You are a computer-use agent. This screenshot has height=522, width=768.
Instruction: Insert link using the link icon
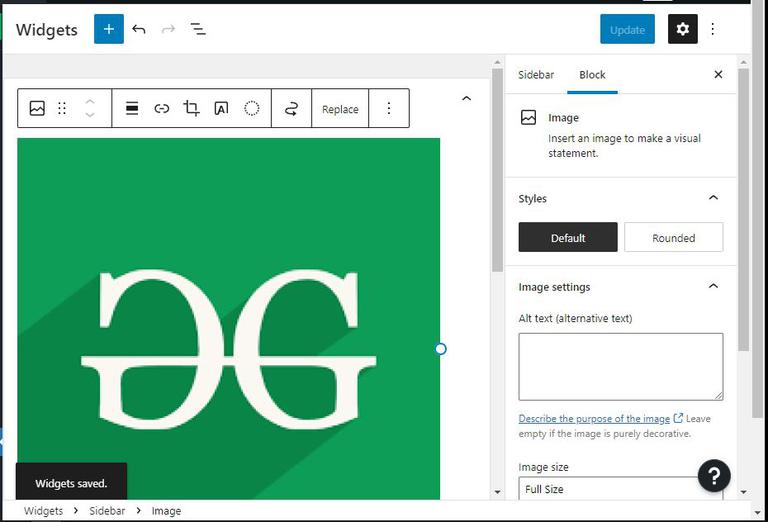point(162,108)
